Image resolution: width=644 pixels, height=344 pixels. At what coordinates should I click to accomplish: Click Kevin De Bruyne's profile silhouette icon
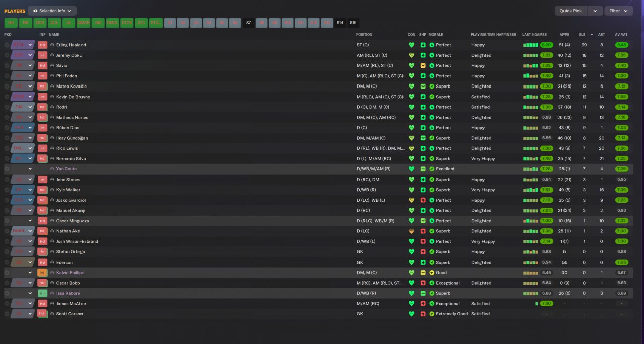pos(52,97)
